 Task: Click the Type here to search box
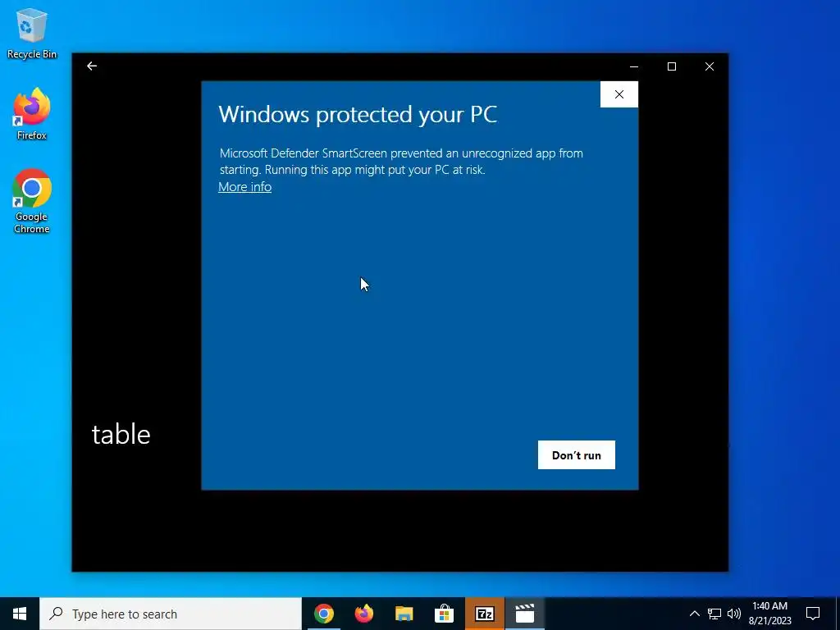pos(171,614)
